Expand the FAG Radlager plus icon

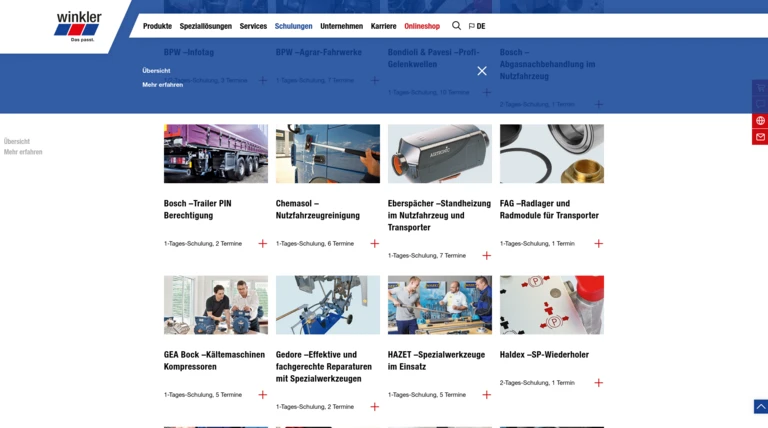(599, 243)
